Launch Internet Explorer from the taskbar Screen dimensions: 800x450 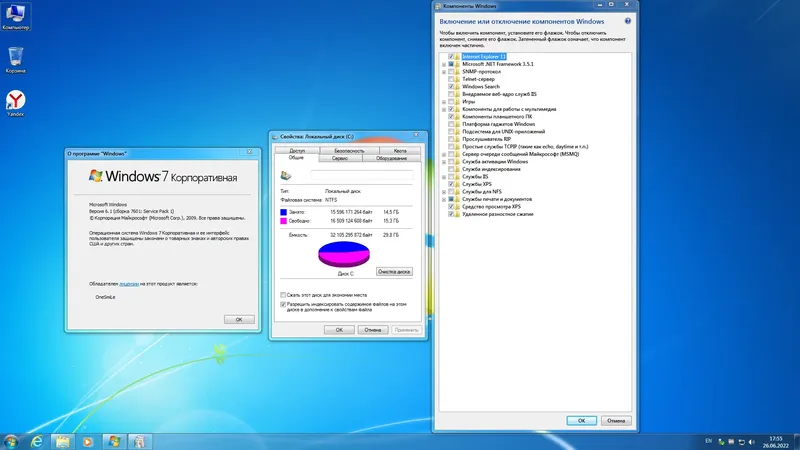pos(37,441)
